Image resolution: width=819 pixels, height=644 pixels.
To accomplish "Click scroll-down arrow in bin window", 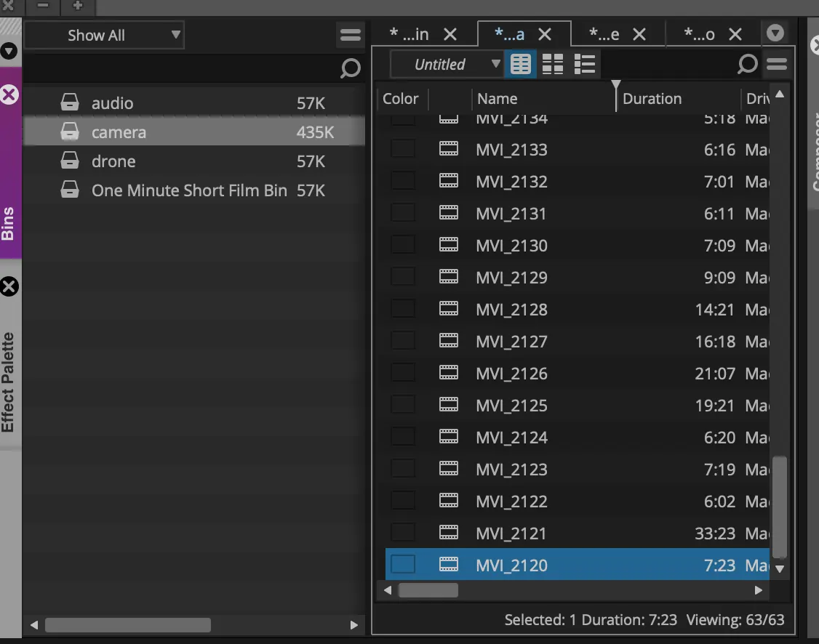I will pos(780,569).
